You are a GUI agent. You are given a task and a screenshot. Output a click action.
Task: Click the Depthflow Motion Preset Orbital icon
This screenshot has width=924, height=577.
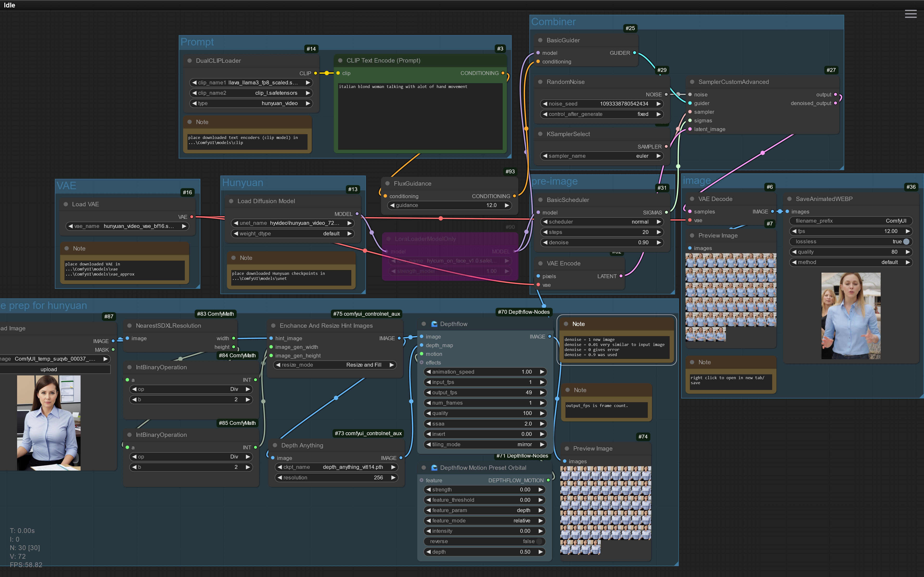point(434,467)
